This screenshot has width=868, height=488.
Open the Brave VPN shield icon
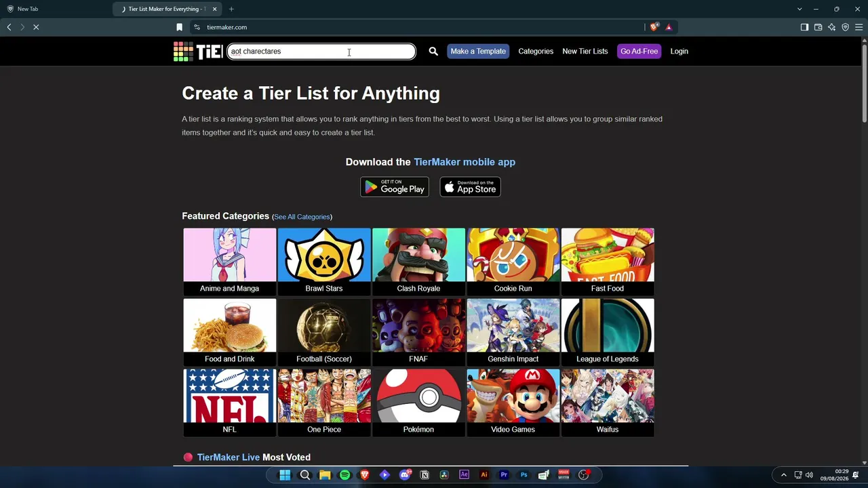(x=845, y=27)
